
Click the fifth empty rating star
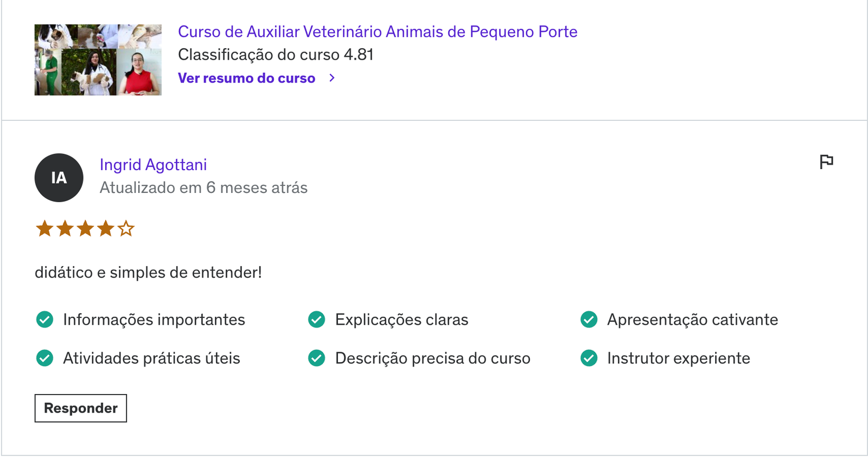coord(126,229)
